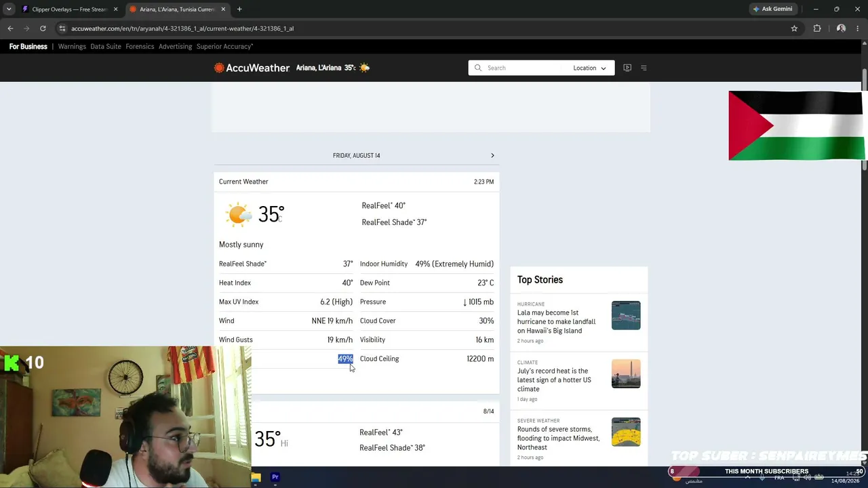Open the hurricane story thumbnail
Image resolution: width=868 pixels, height=488 pixels.
click(626, 315)
